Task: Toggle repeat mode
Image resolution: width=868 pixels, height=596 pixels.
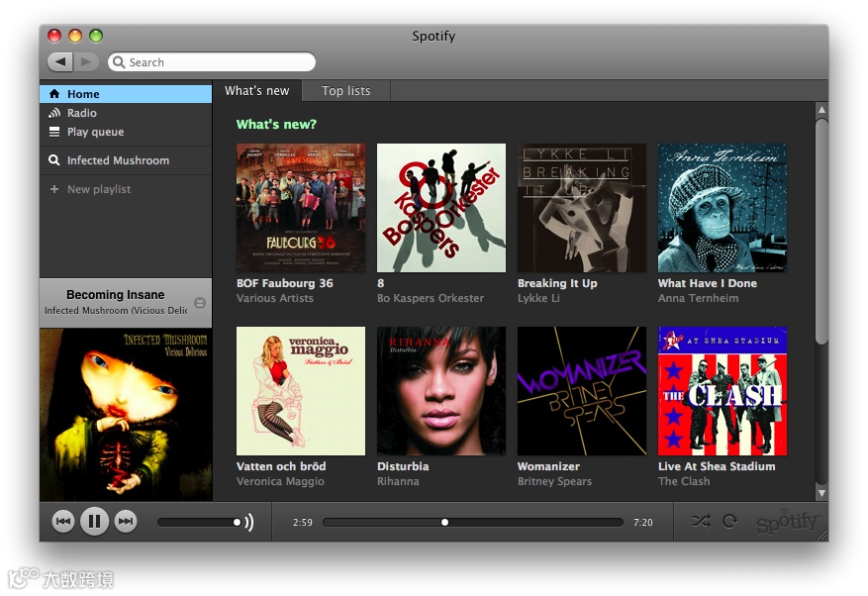Action: [730, 521]
